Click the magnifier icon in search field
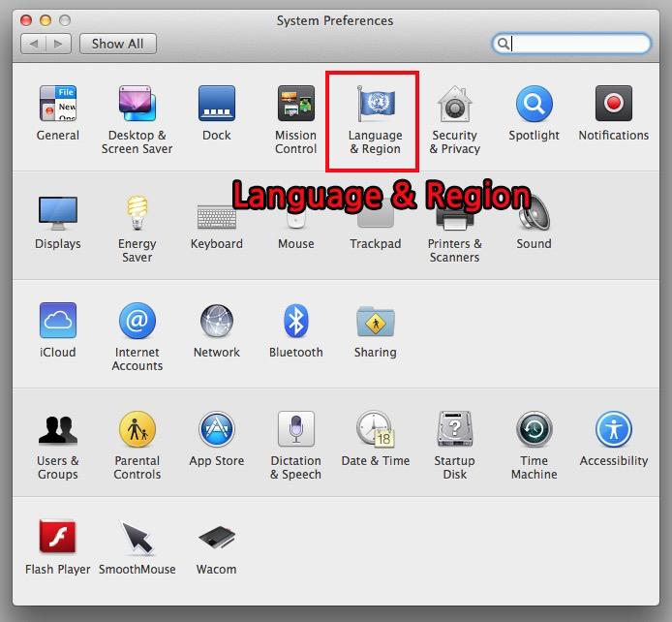 coord(504,44)
